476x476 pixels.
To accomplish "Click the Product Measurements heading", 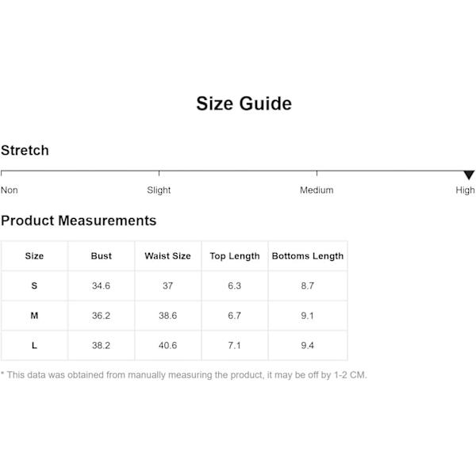I will (79, 221).
